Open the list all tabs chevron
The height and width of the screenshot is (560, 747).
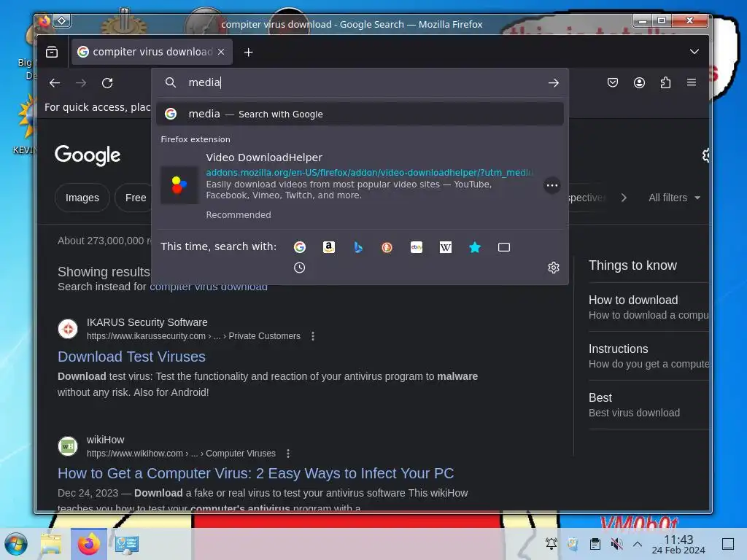coord(694,52)
